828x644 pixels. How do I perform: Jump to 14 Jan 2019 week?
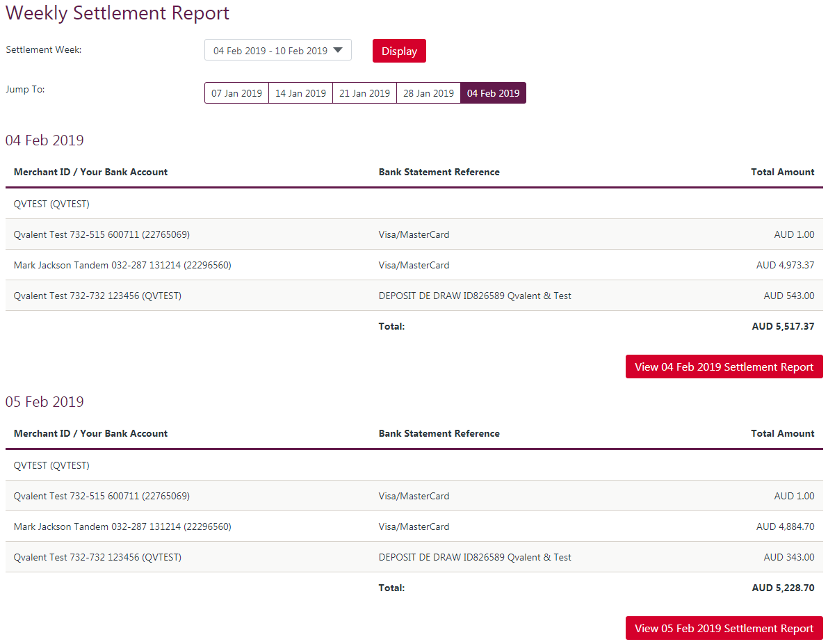(300, 93)
